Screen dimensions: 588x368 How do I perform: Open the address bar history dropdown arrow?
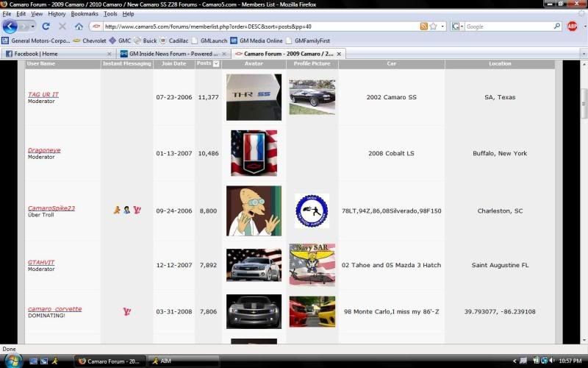(442, 26)
